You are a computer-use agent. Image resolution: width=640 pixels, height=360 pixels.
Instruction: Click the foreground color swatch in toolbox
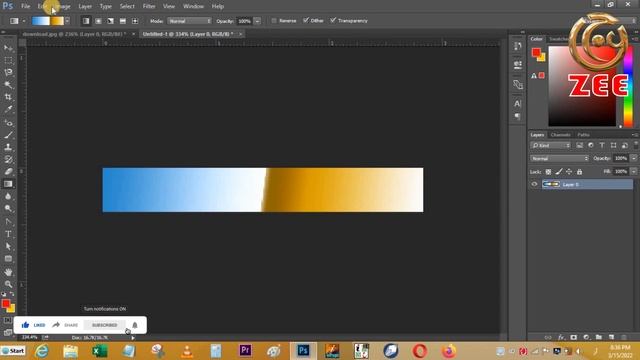[6, 304]
